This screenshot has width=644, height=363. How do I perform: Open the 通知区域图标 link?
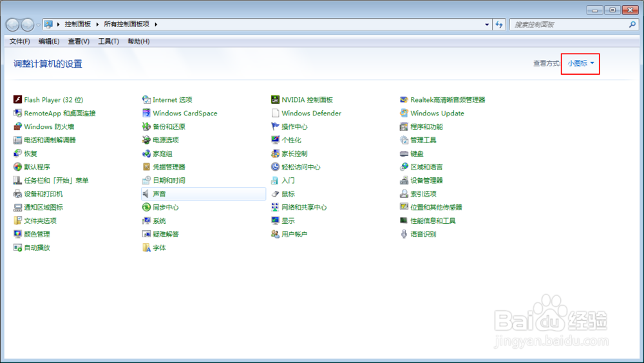click(x=43, y=207)
